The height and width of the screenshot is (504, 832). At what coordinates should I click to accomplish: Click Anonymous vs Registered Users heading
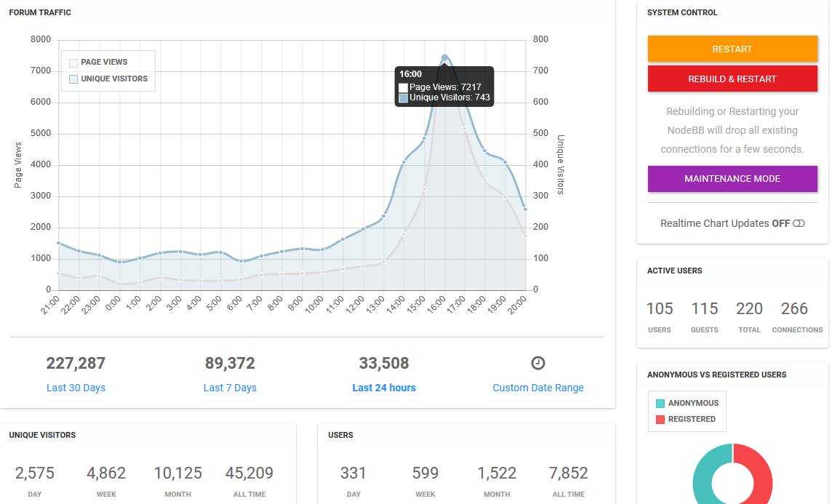[716, 375]
